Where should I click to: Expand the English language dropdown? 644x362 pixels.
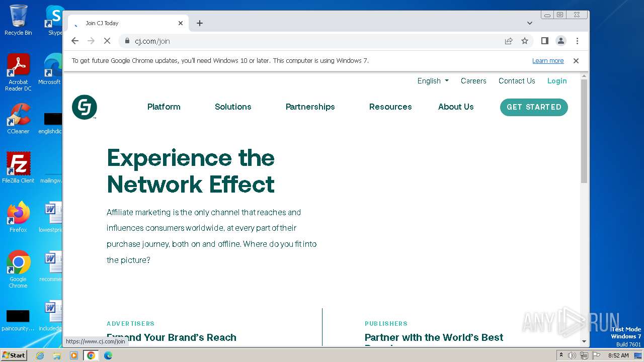click(x=433, y=81)
